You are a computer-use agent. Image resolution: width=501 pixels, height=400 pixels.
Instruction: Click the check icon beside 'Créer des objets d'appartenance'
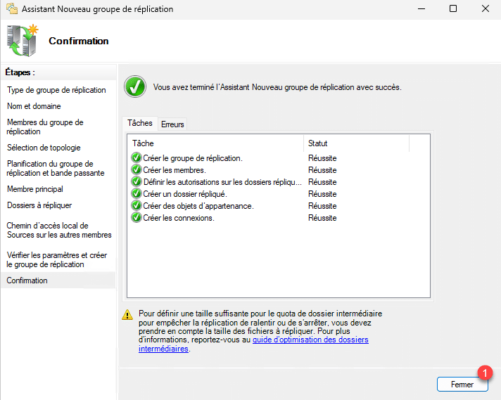136,206
